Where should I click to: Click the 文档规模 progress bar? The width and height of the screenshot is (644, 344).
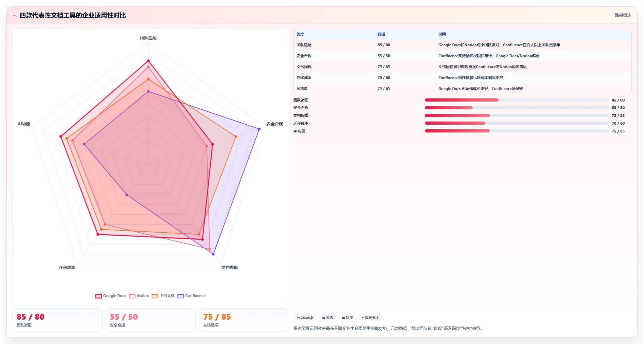point(517,116)
